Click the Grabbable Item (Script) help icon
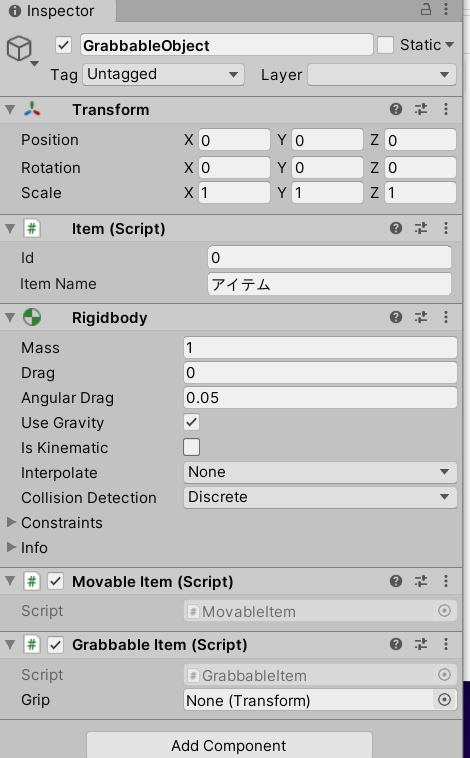The width and height of the screenshot is (470, 758). click(396, 644)
